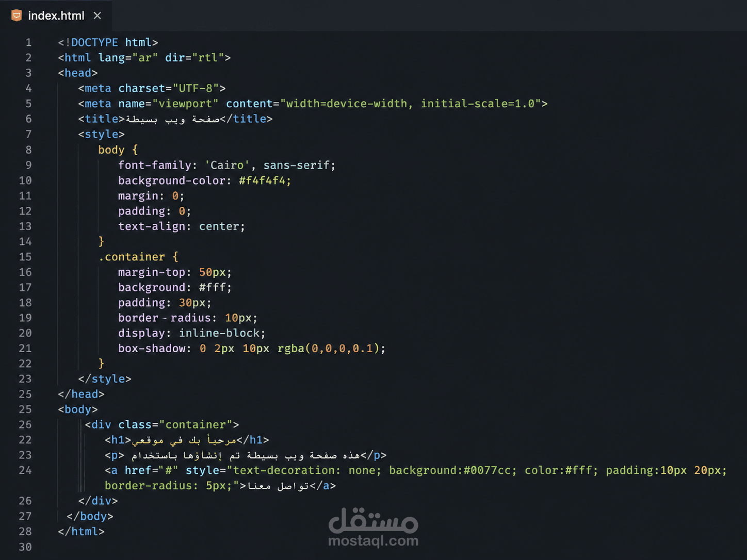Click the <title> line with Arabic text

pyautogui.click(x=175, y=119)
